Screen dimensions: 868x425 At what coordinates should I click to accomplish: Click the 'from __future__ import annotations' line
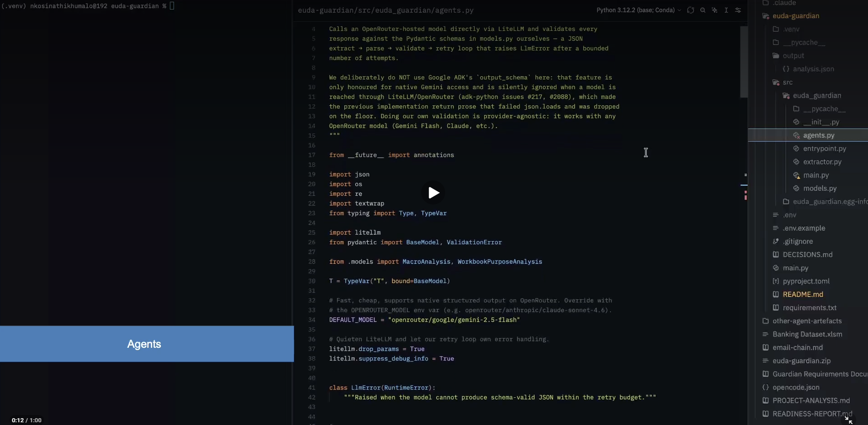coord(392,155)
